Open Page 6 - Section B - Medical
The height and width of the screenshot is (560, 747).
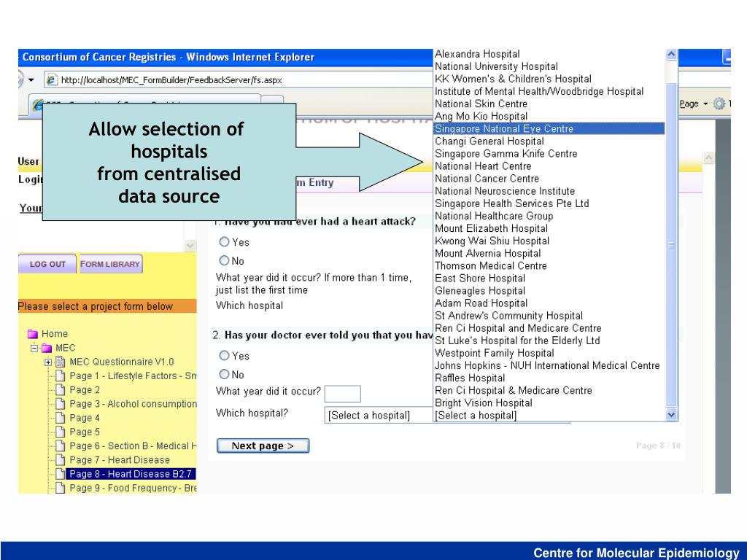pos(133,446)
